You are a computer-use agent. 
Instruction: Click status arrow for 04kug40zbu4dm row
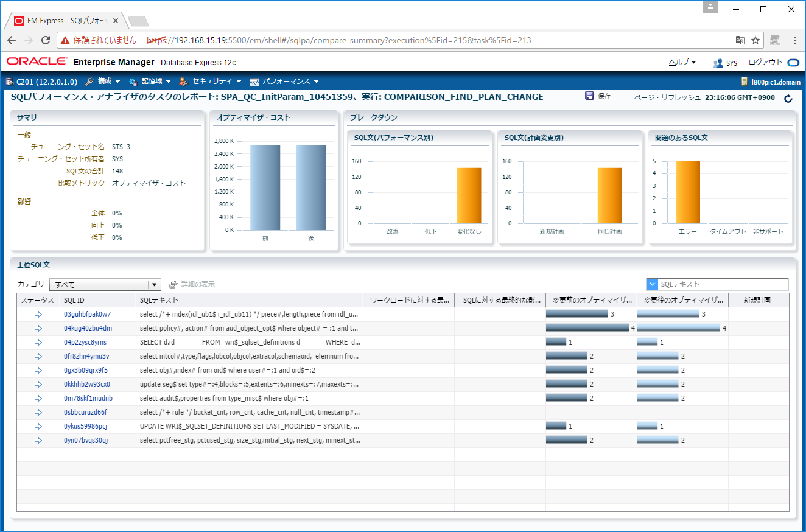click(x=38, y=328)
